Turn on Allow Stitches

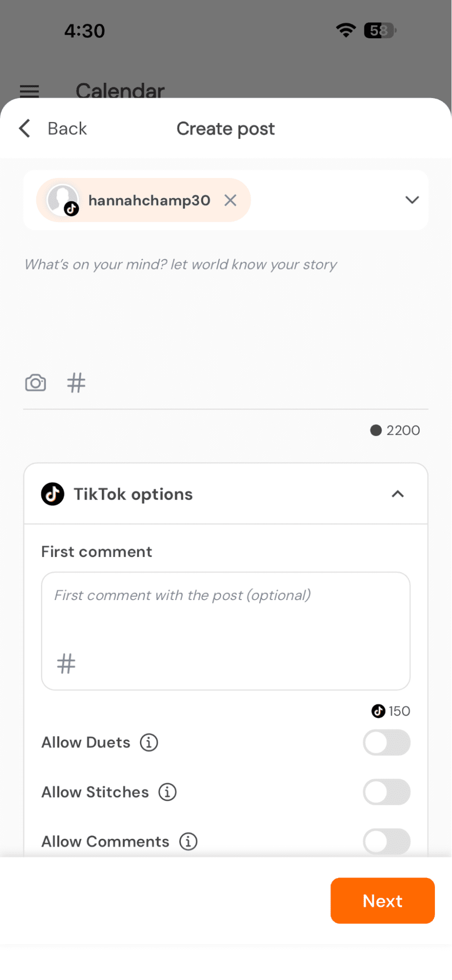pos(386,792)
